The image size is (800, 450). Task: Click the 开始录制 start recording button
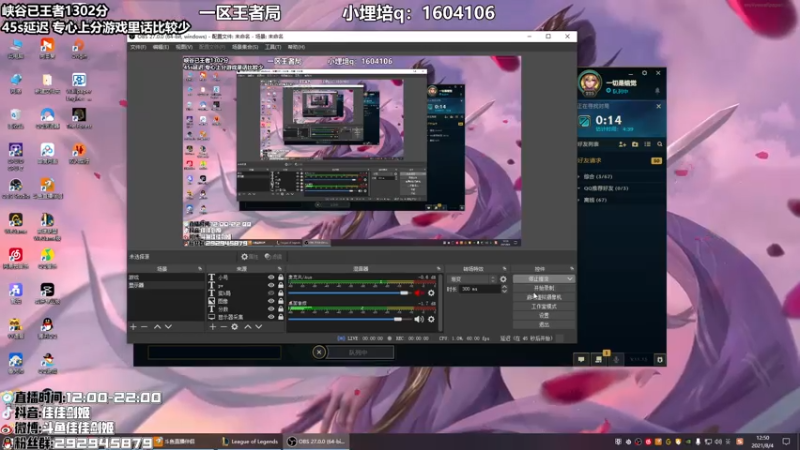[544, 288]
